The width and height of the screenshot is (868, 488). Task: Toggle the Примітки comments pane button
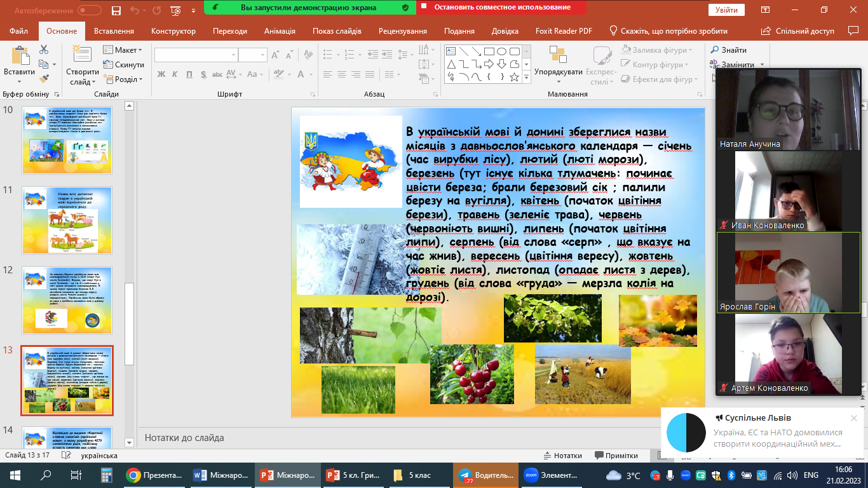(616, 456)
